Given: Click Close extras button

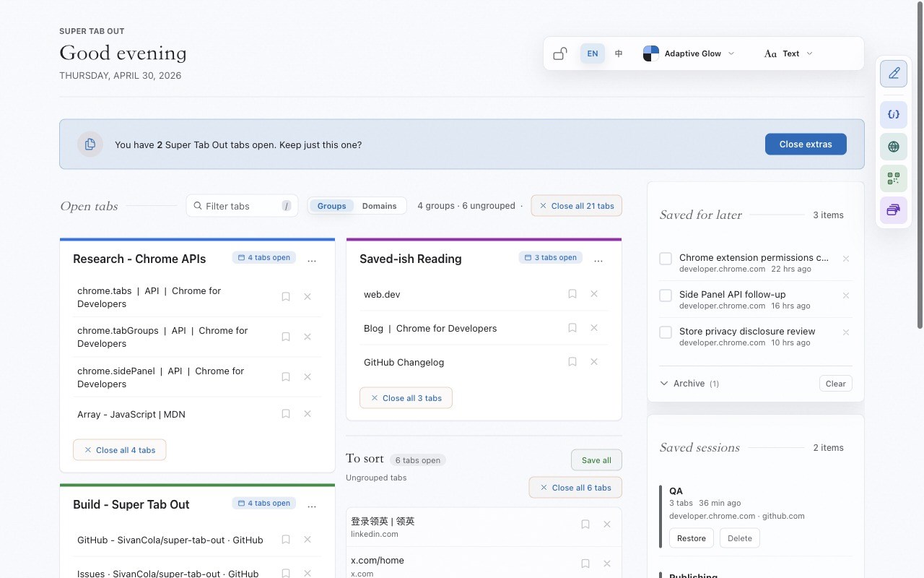Looking at the screenshot, I should [x=806, y=144].
